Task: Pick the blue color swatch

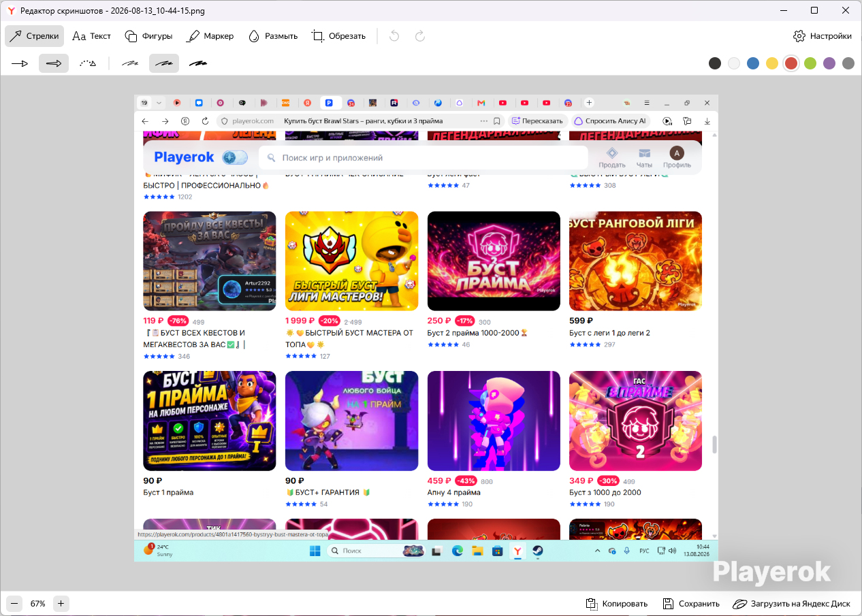Action: (753, 63)
